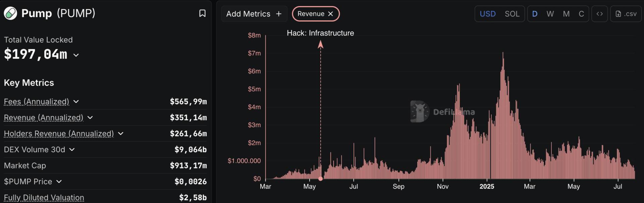Expand the Total Value Locked breakdown

tap(76, 55)
